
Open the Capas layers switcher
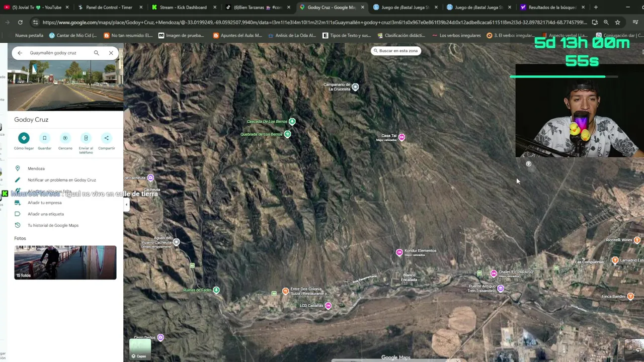140,349
